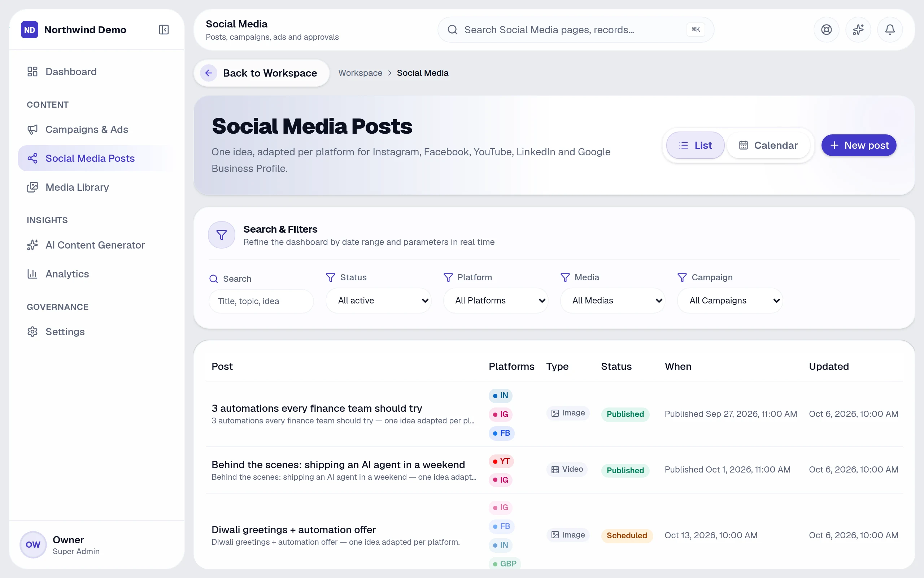Click the Video type tag
The image size is (924, 578).
pos(567,469)
